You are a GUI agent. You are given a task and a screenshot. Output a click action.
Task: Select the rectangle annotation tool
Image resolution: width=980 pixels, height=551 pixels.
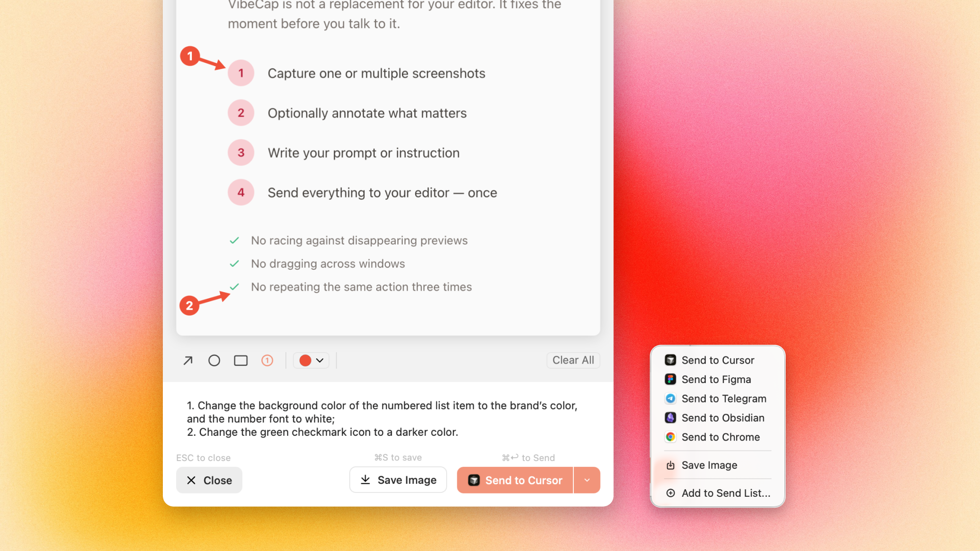(x=240, y=360)
